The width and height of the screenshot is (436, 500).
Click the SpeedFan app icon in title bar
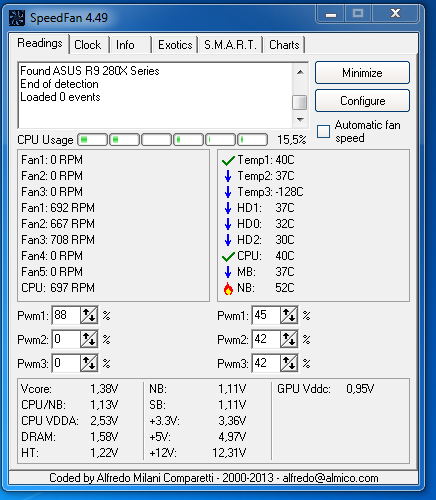(17, 18)
